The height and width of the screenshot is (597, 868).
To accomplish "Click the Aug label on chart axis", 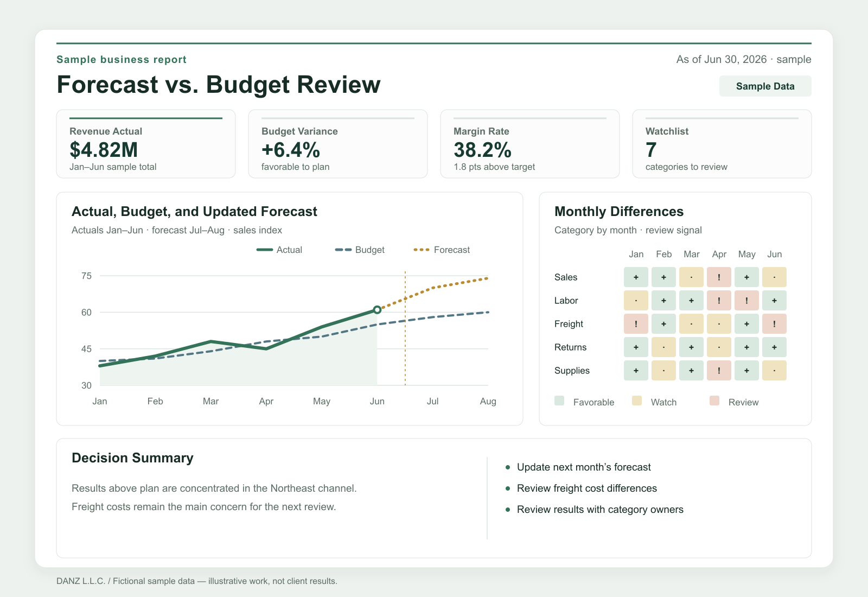I will pos(488,401).
